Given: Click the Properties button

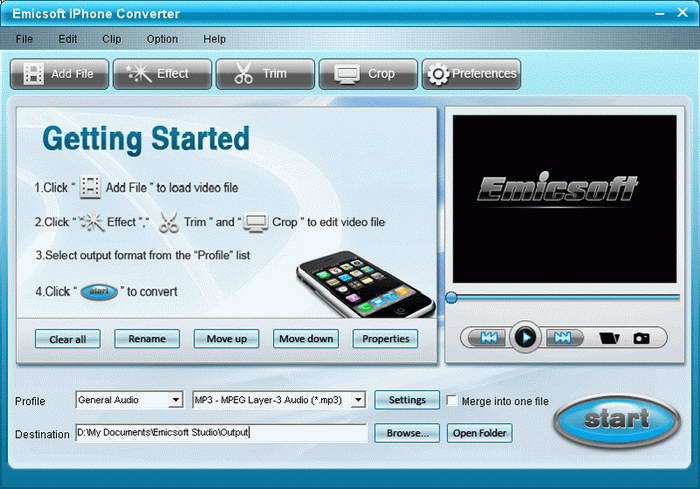Looking at the screenshot, I should (385, 339).
